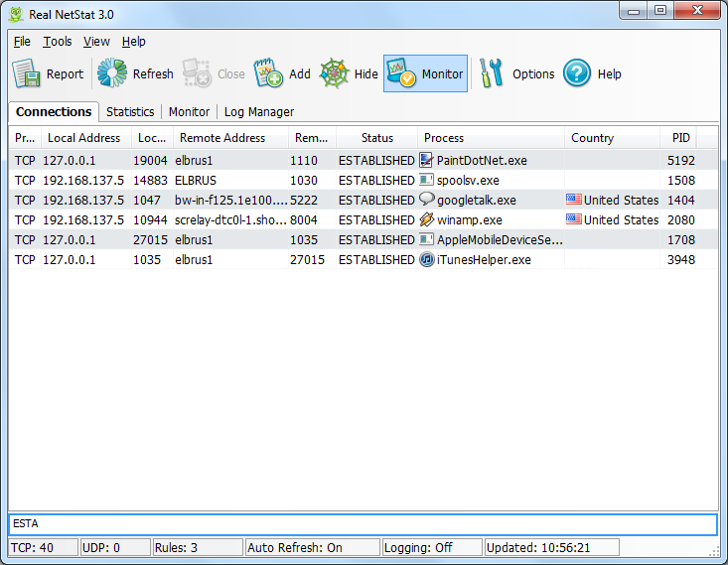728x565 pixels.
Task: Click the 'Options' toolbar label
Action: pyautogui.click(x=533, y=73)
